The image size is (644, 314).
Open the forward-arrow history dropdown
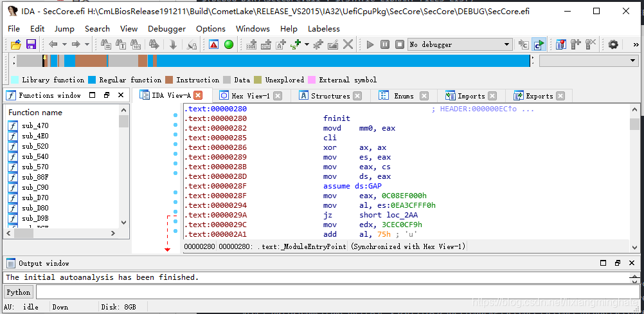point(87,44)
